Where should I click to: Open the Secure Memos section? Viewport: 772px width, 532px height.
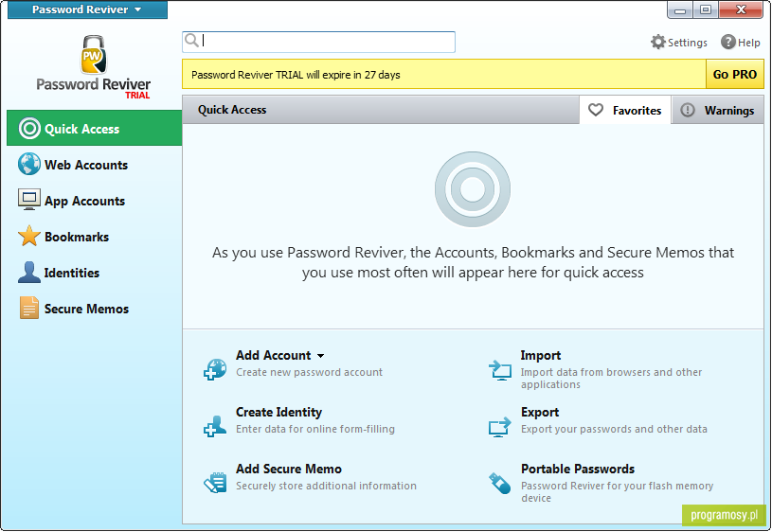coord(86,309)
